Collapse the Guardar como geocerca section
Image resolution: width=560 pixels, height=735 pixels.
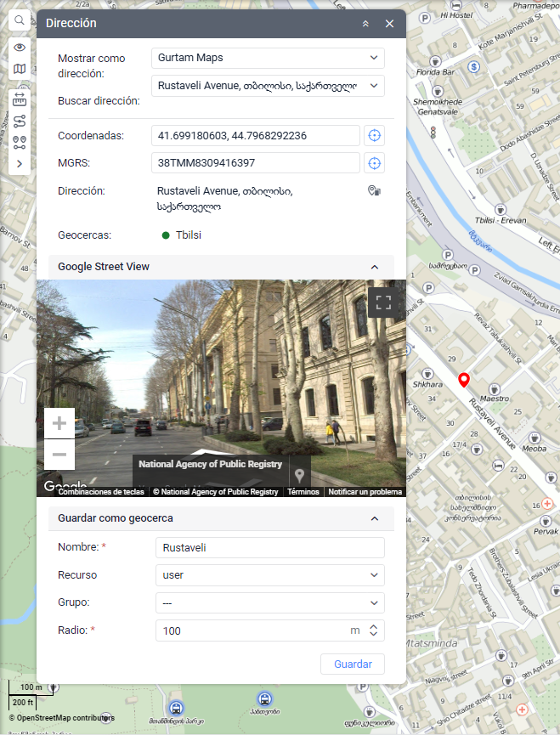pos(374,518)
